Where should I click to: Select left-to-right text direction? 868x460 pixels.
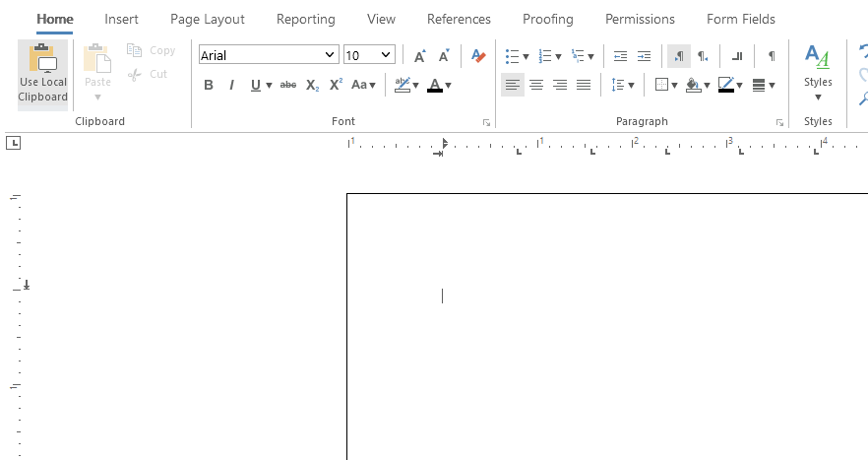(679, 56)
